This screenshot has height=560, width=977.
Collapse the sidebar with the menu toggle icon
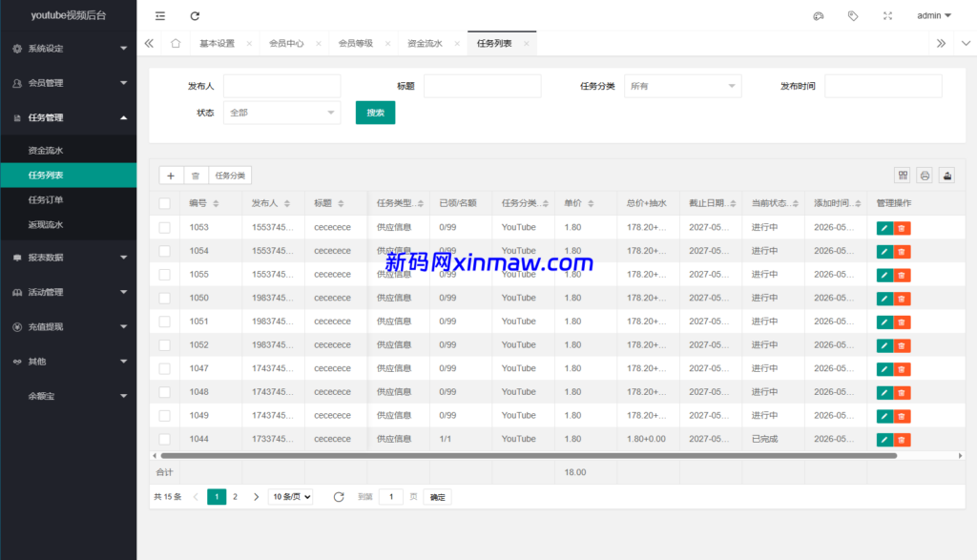coord(160,15)
